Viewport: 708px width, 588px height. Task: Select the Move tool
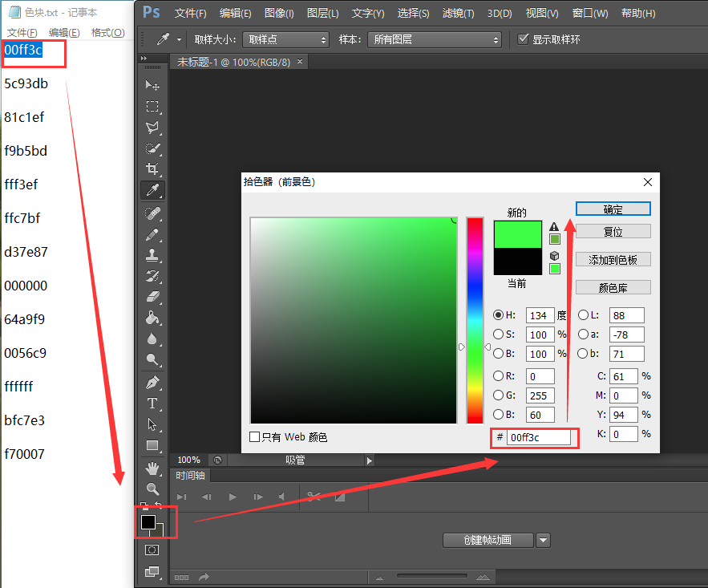point(152,85)
